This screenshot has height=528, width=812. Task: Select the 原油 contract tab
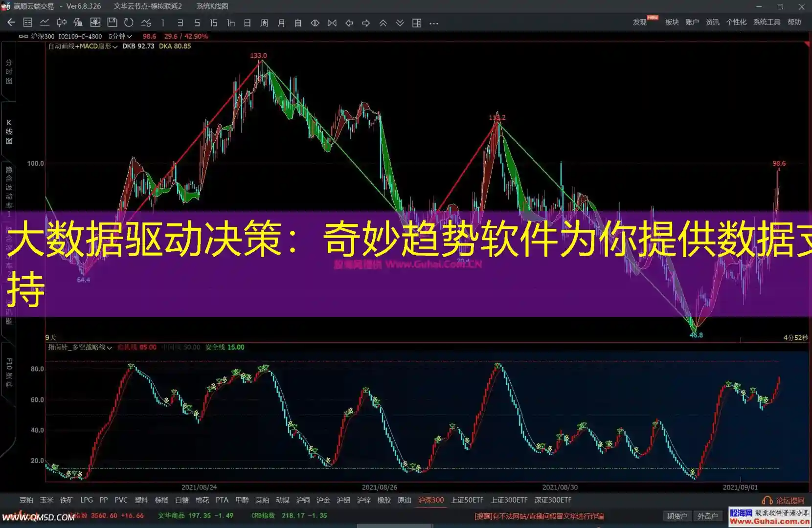[405, 500]
